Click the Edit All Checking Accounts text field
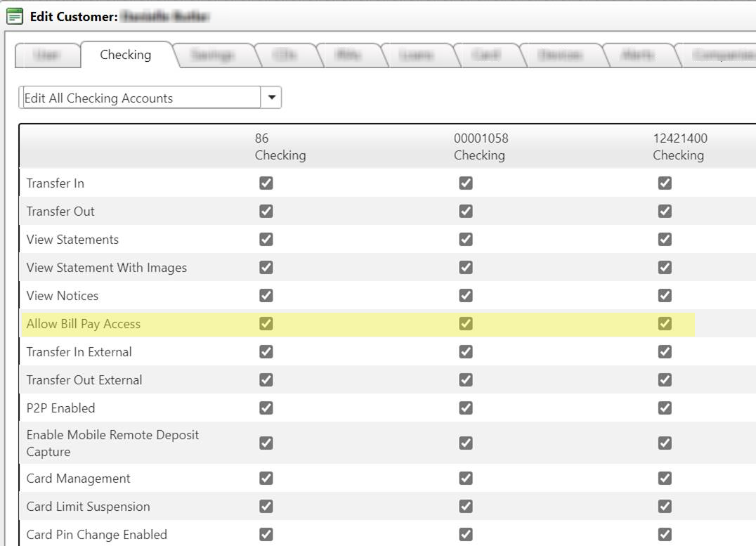756x546 pixels. click(x=142, y=98)
